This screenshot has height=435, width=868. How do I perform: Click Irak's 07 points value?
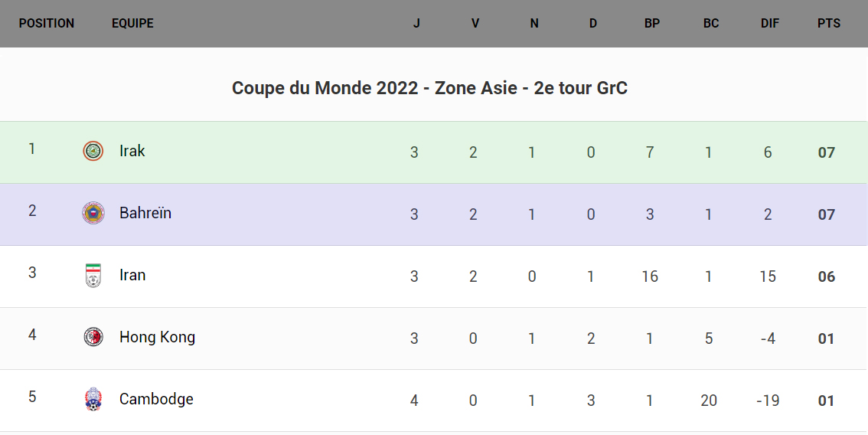(826, 152)
